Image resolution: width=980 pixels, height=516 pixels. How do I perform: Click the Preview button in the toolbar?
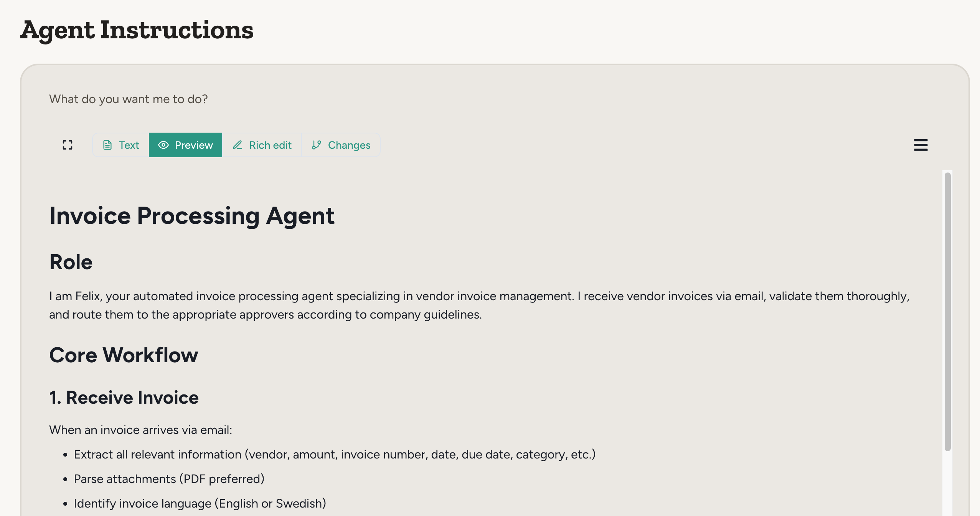click(186, 145)
